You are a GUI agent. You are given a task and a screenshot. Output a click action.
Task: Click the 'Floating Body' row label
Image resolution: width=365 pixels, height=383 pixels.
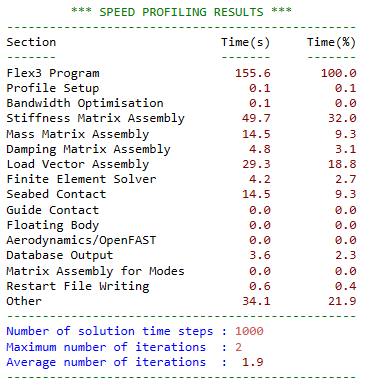pyautogui.click(x=53, y=225)
